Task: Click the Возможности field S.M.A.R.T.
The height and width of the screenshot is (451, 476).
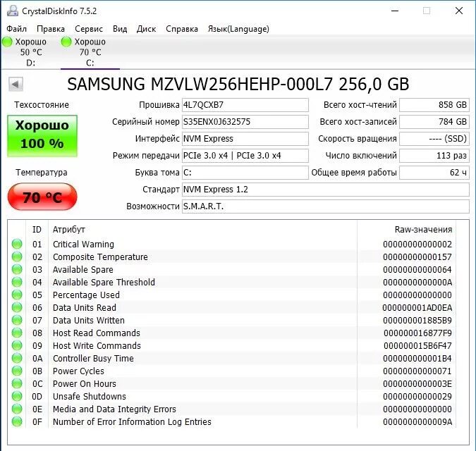Action: [325, 206]
